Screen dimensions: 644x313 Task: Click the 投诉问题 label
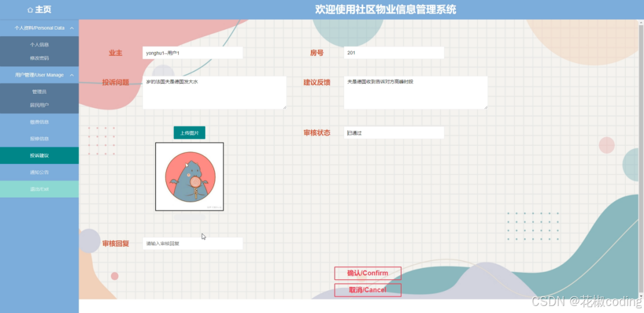point(115,82)
